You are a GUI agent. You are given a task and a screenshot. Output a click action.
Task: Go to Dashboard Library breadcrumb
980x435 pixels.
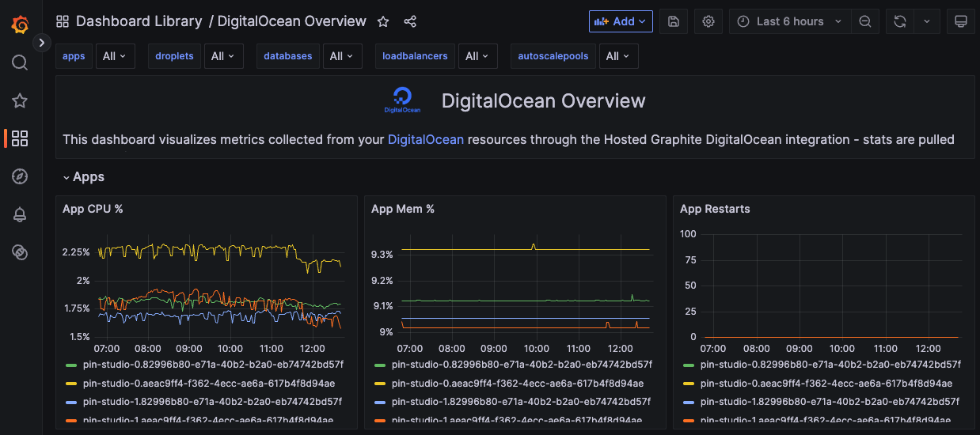click(139, 21)
